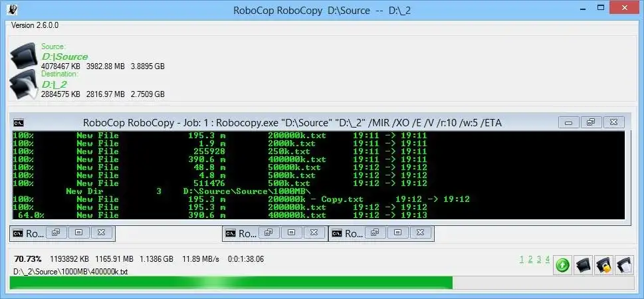Viewport: 644px width, 299px height.
Task: Switch to job link 3
Action: [539, 259]
